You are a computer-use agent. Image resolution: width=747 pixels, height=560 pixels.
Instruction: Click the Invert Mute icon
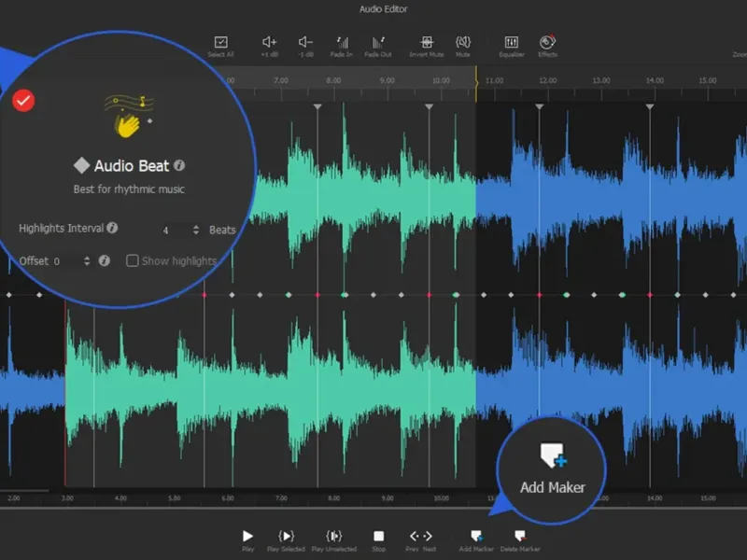(427, 42)
